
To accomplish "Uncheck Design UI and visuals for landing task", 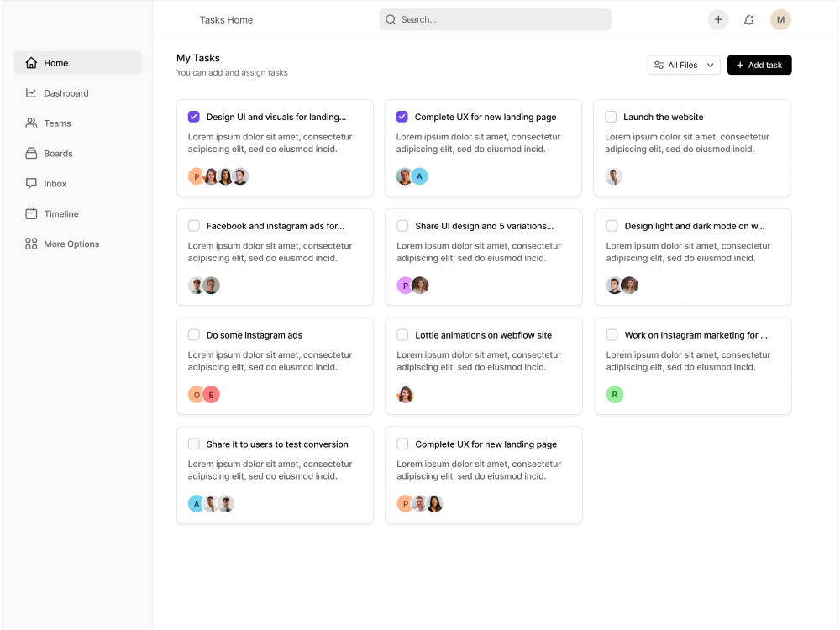I will click(x=194, y=117).
